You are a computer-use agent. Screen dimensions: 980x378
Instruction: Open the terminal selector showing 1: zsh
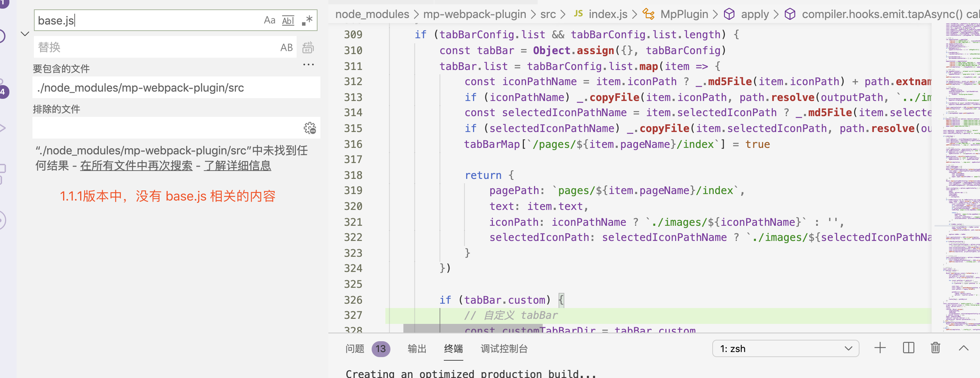785,348
